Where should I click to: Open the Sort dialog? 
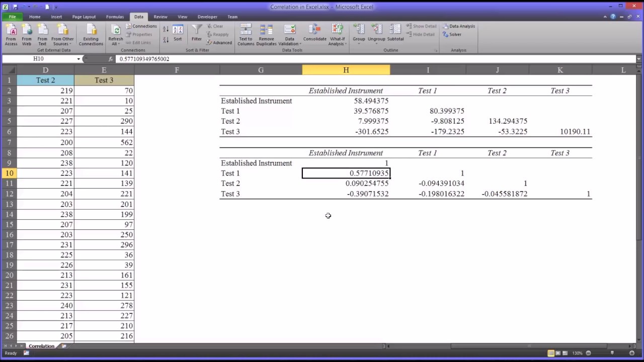pos(178,33)
